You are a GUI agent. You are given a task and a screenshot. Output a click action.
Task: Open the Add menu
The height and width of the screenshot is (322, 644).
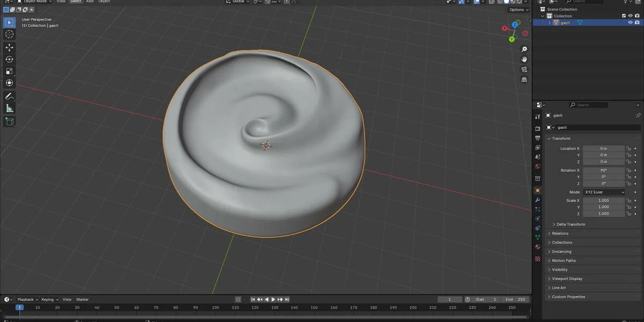[90, 2]
